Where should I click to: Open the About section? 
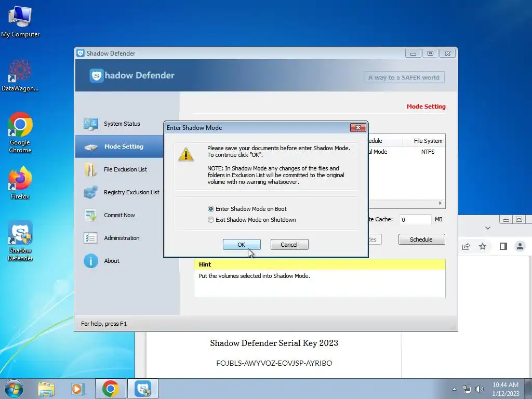coord(112,261)
